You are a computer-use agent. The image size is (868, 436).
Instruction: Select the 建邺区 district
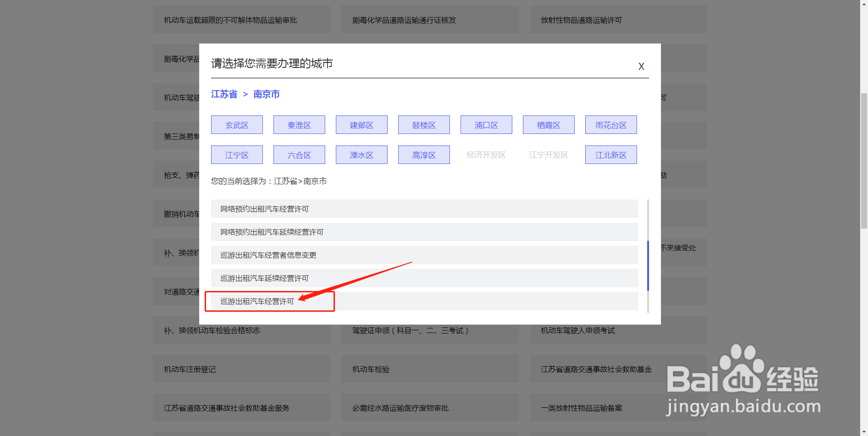coord(361,124)
